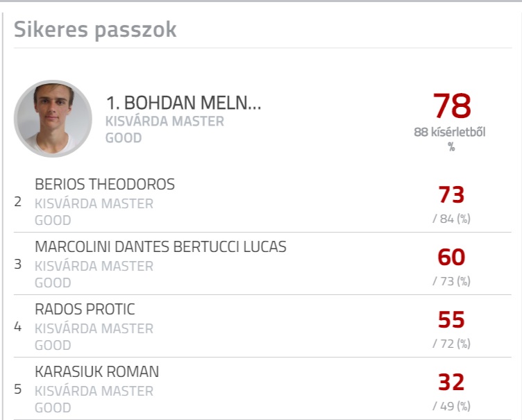Open Rados Protic player entry
The width and height of the screenshot is (522, 420).
tap(85, 309)
